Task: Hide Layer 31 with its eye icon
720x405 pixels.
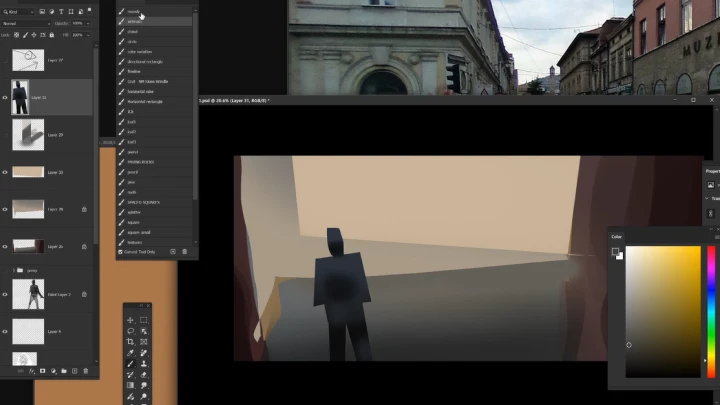Action: tap(5, 97)
